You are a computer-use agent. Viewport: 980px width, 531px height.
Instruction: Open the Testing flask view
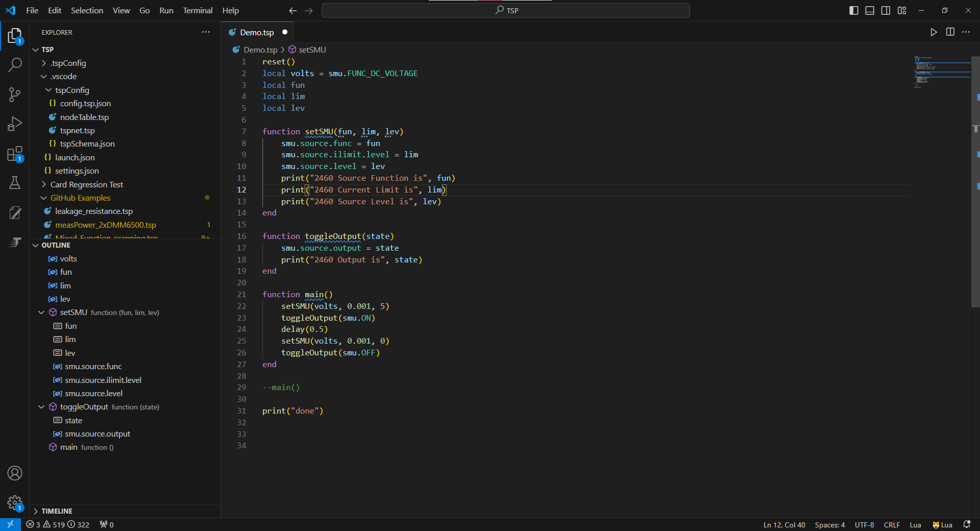tap(15, 183)
